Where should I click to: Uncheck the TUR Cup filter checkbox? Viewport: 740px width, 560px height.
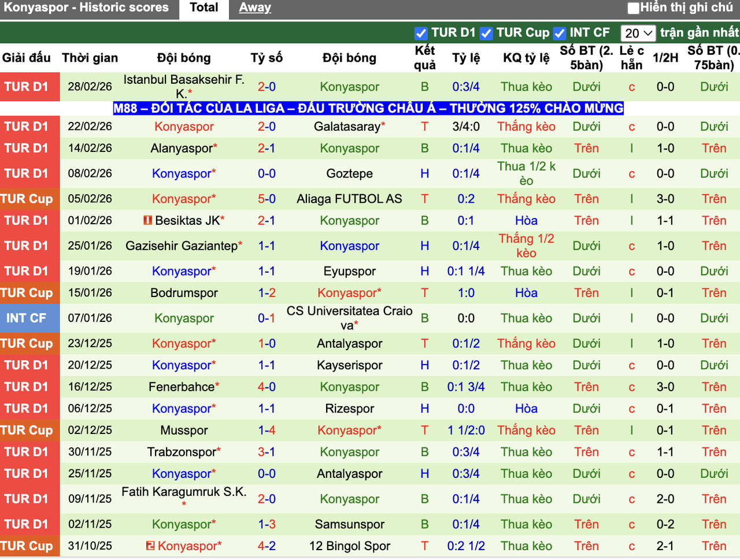click(x=487, y=33)
